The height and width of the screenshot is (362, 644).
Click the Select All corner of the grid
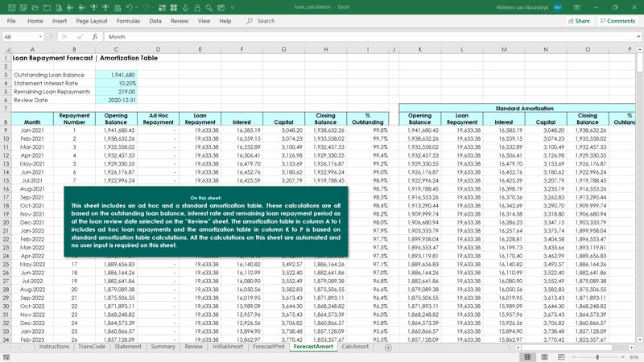pyautogui.click(x=7, y=49)
